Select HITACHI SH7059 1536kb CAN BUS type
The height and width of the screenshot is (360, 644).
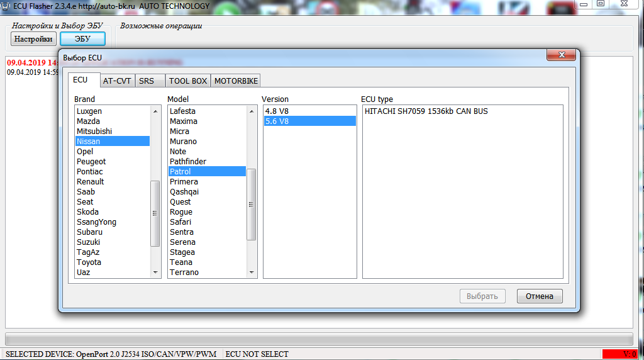462,111
